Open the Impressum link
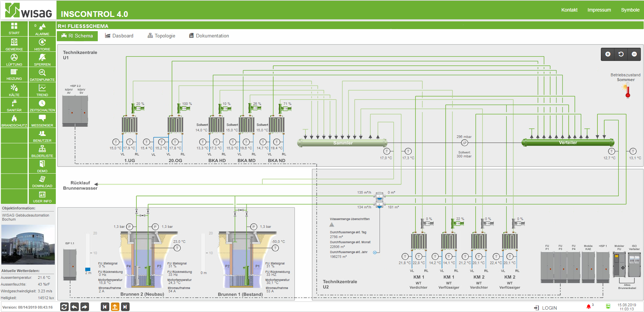Image resolution: width=644 pixels, height=312 pixels. [x=599, y=10]
